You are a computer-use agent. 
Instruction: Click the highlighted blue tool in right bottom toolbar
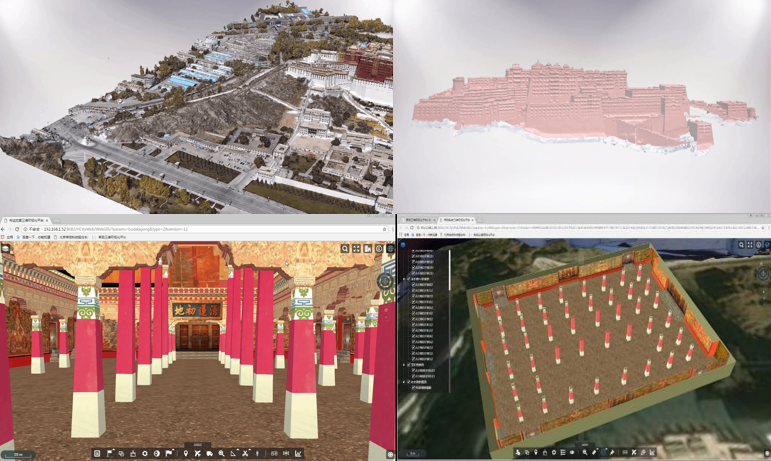coord(603,452)
